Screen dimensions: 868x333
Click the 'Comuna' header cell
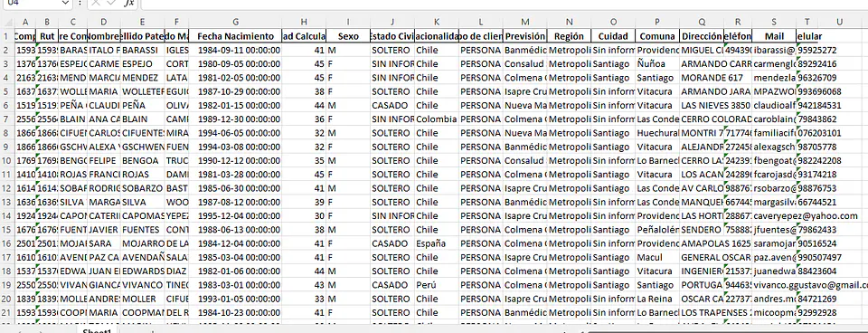(657, 36)
